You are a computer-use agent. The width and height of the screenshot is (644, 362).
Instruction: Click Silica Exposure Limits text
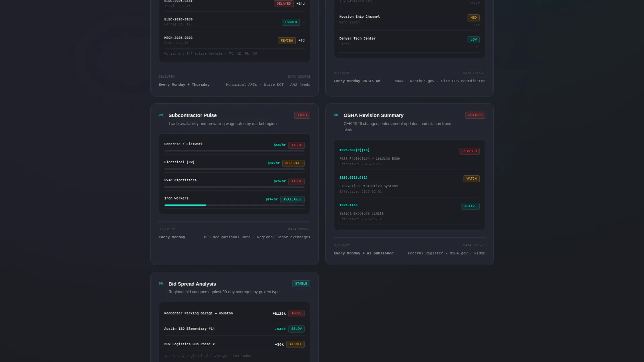click(x=362, y=214)
